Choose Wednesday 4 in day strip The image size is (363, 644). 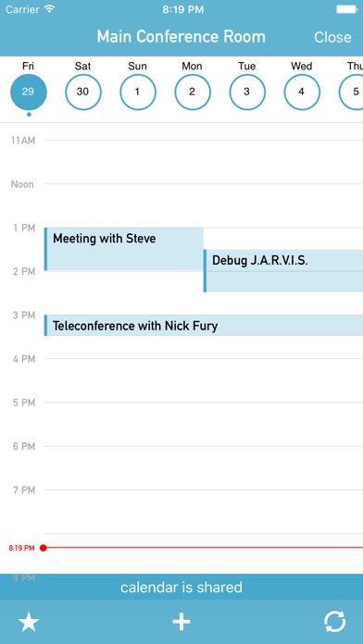302,92
